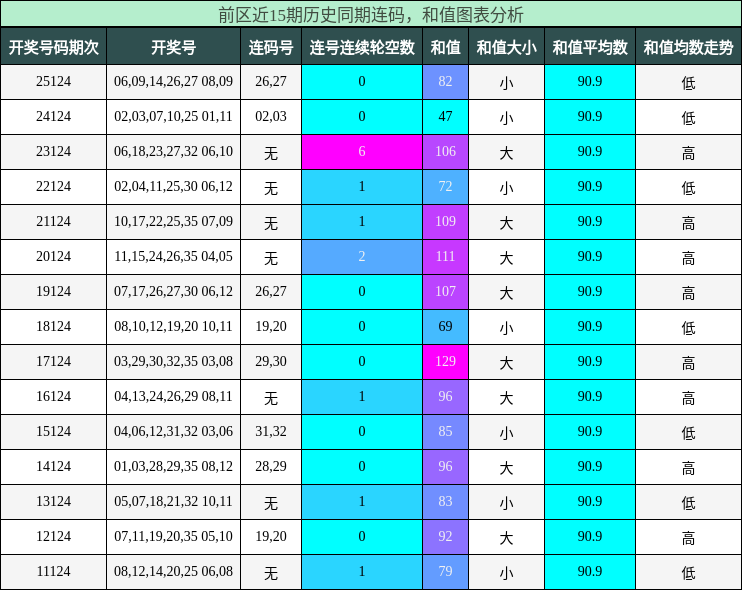This screenshot has height=590, width=742.
Task: Select draw numbers 11,15,24,26,35 04,05
Action: click(x=174, y=256)
